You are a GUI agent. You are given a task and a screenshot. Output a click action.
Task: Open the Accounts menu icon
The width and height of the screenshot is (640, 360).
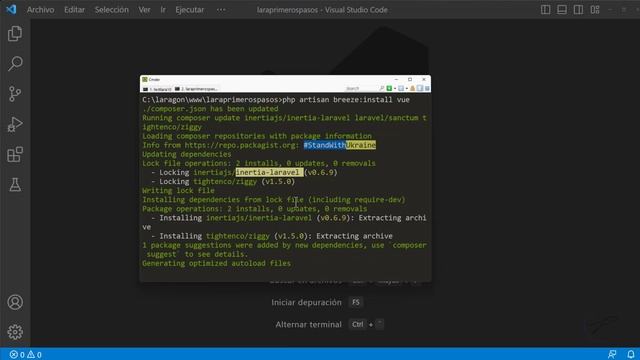pyautogui.click(x=15, y=302)
